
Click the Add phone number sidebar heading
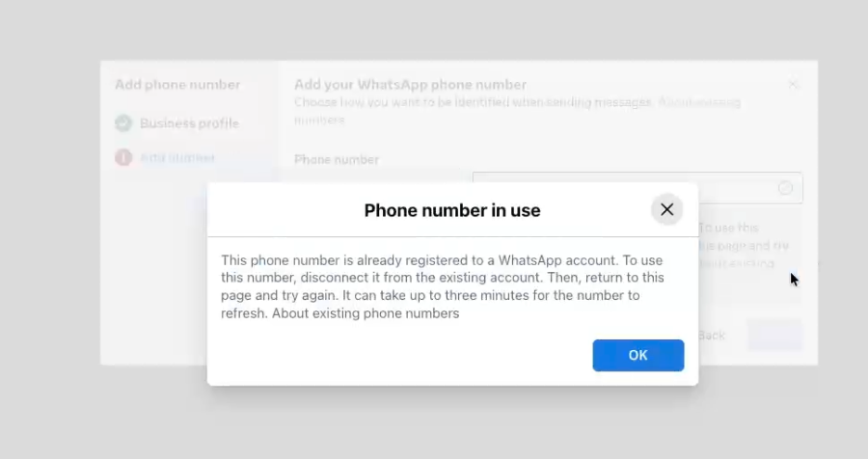tap(177, 85)
